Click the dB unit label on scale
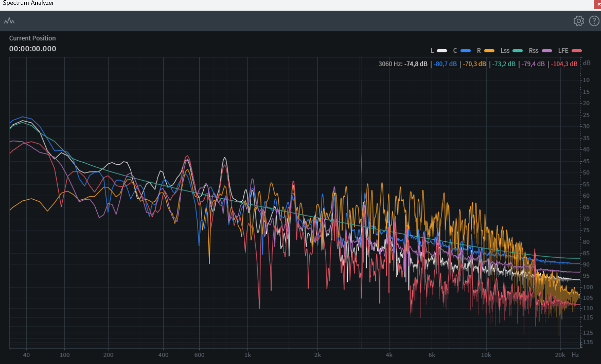Screen dimensions: 601x364 tap(587, 63)
